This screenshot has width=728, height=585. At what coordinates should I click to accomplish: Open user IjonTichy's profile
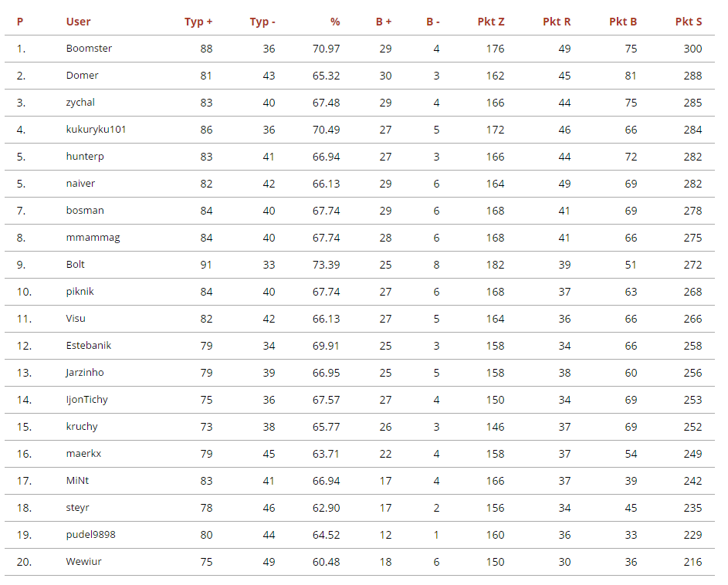tap(87, 400)
